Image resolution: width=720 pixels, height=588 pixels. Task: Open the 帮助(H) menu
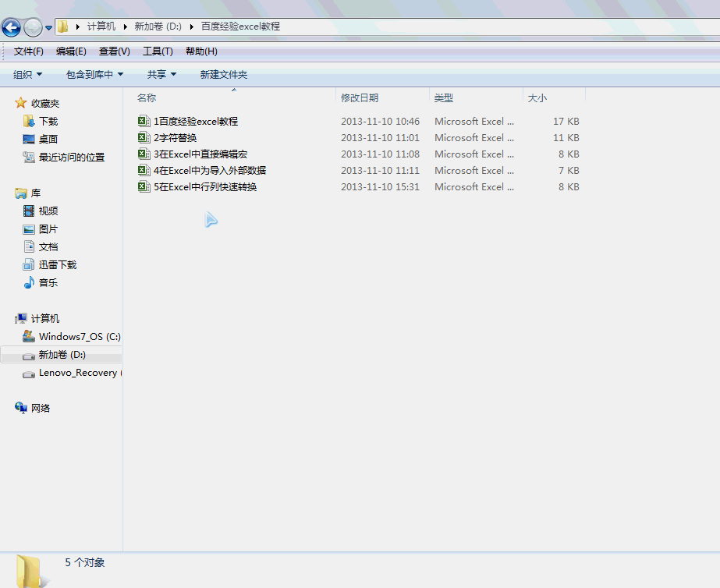(x=201, y=51)
